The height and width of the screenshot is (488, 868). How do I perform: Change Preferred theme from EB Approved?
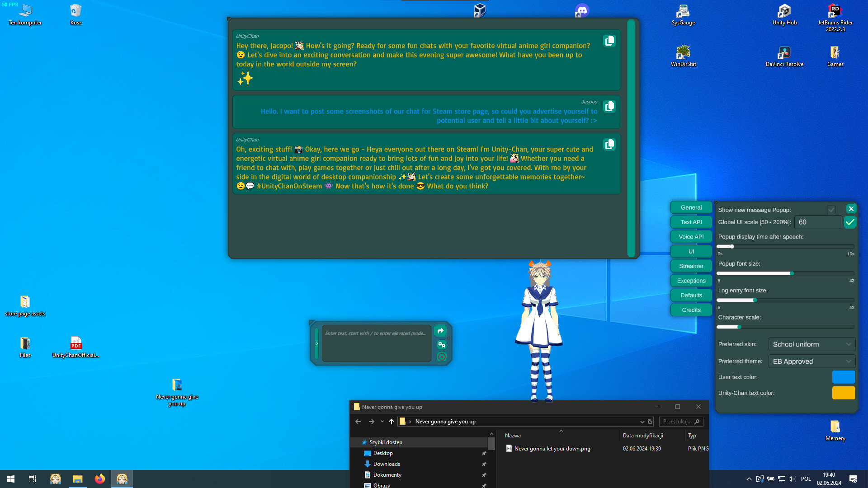tap(811, 361)
